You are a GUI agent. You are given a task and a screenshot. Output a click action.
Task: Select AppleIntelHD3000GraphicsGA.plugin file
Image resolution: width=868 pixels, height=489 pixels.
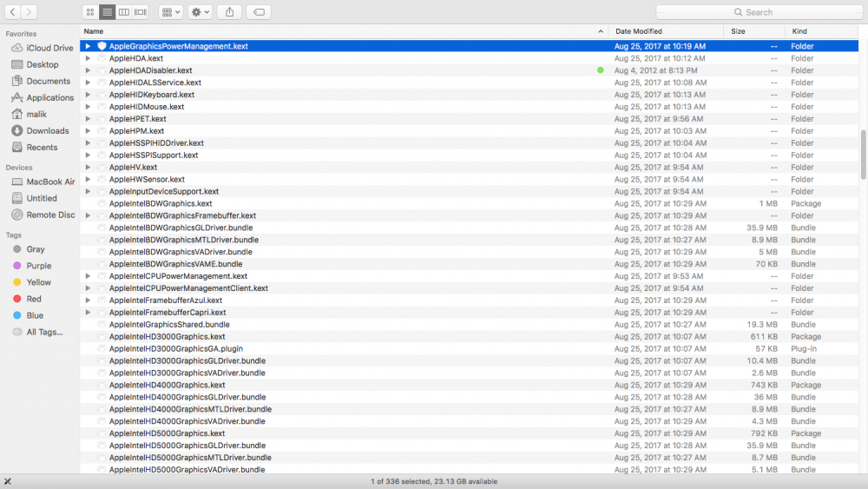[470, 349]
